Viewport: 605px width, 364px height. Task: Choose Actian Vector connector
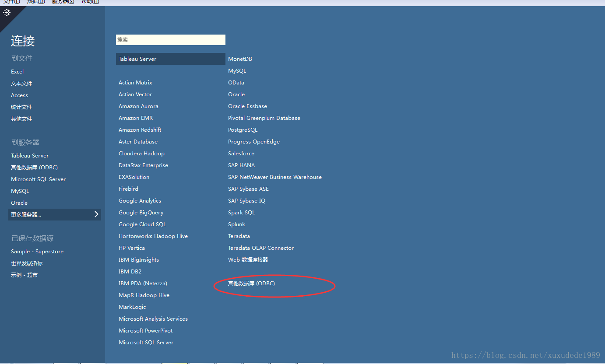(135, 94)
